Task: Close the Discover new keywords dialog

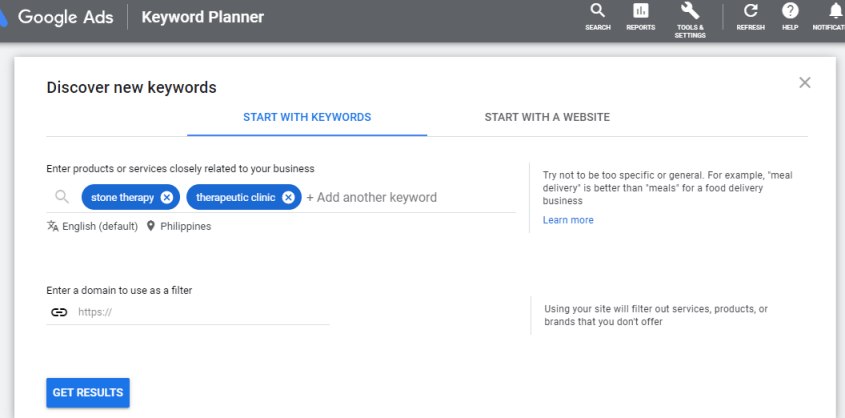Action: (805, 82)
